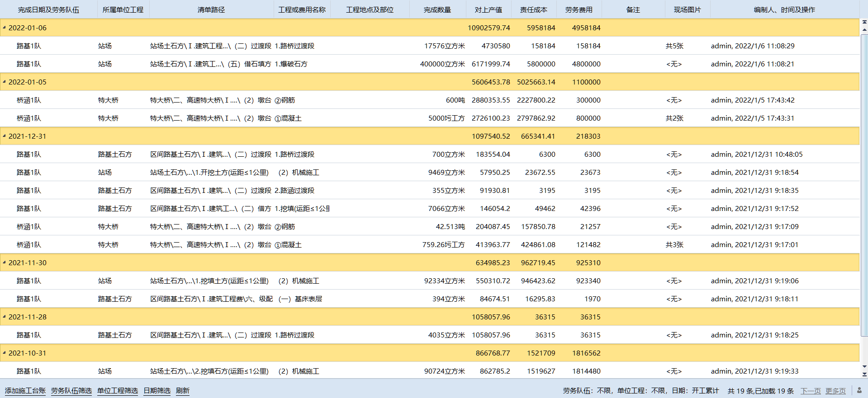Open the 劳务队伍筛选 filter
Screen dimensions: 868x398
[x=71, y=391]
